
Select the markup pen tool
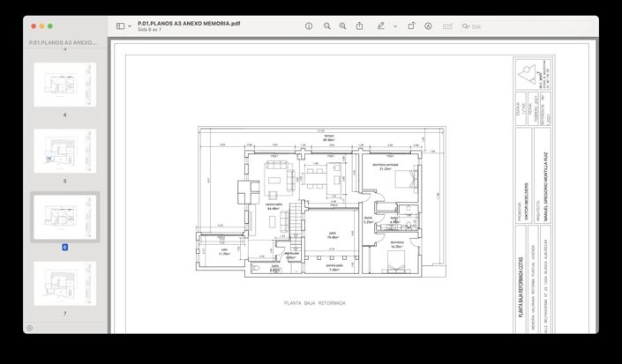coord(380,26)
